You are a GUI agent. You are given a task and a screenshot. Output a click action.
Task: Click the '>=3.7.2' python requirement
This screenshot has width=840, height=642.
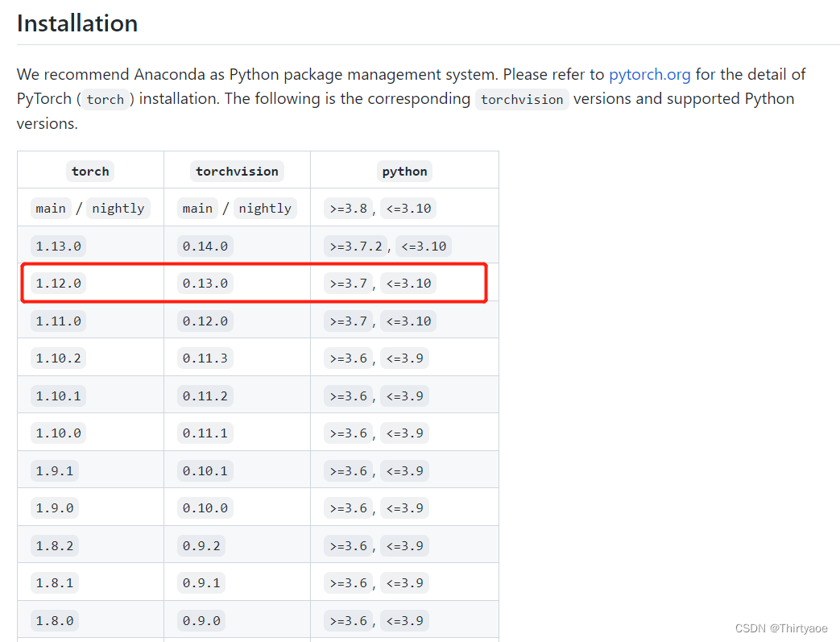tap(355, 246)
